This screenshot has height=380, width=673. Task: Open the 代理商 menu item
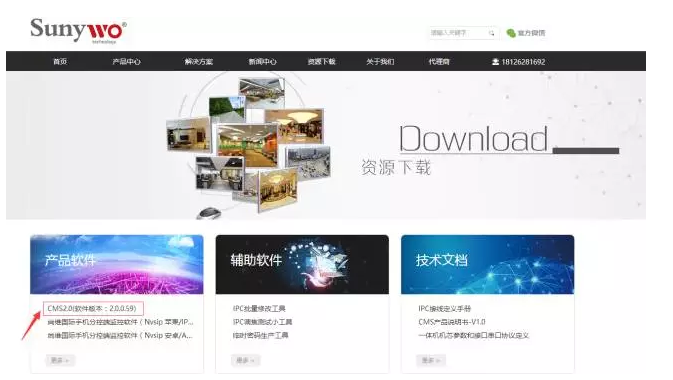pos(439,61)
